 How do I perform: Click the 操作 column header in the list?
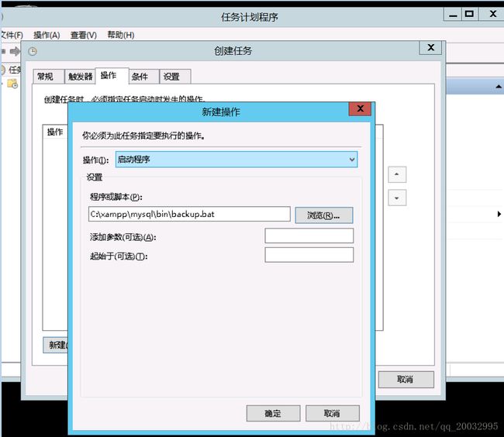[55, 132]
